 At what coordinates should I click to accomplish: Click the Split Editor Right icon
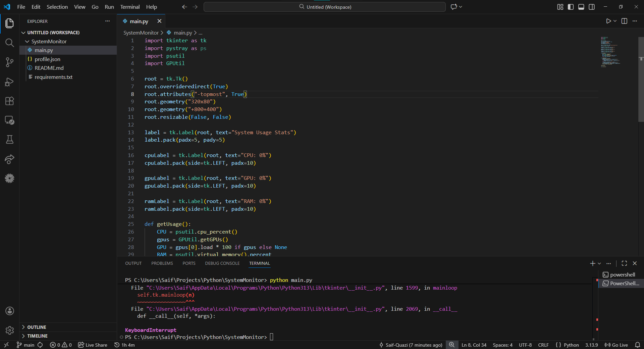click(x=624, y=21)
